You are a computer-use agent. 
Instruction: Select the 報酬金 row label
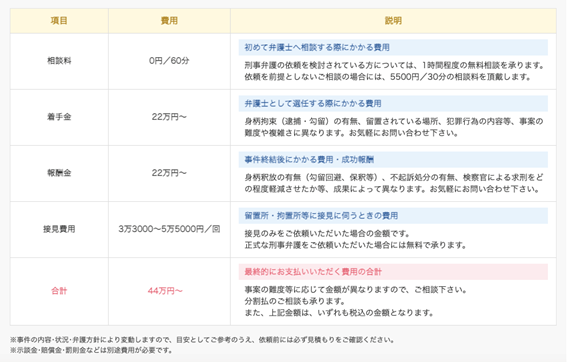(59, 173)
